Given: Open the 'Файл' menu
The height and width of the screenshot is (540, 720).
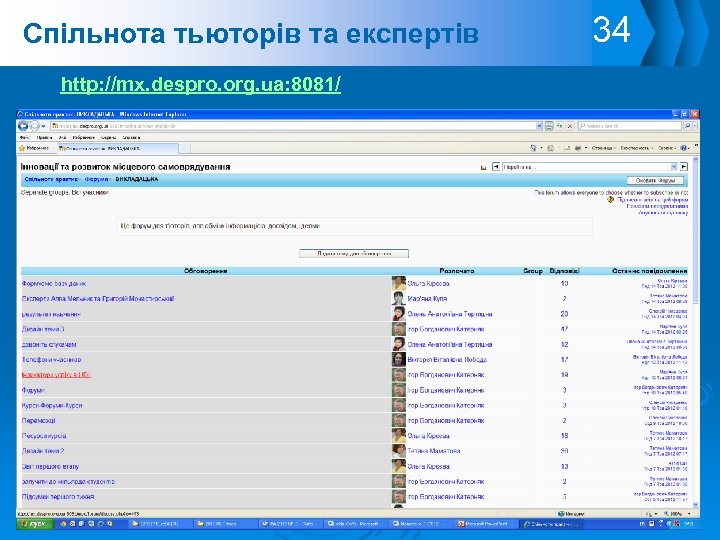Looking at the screenshot, I should click(24, 137).
